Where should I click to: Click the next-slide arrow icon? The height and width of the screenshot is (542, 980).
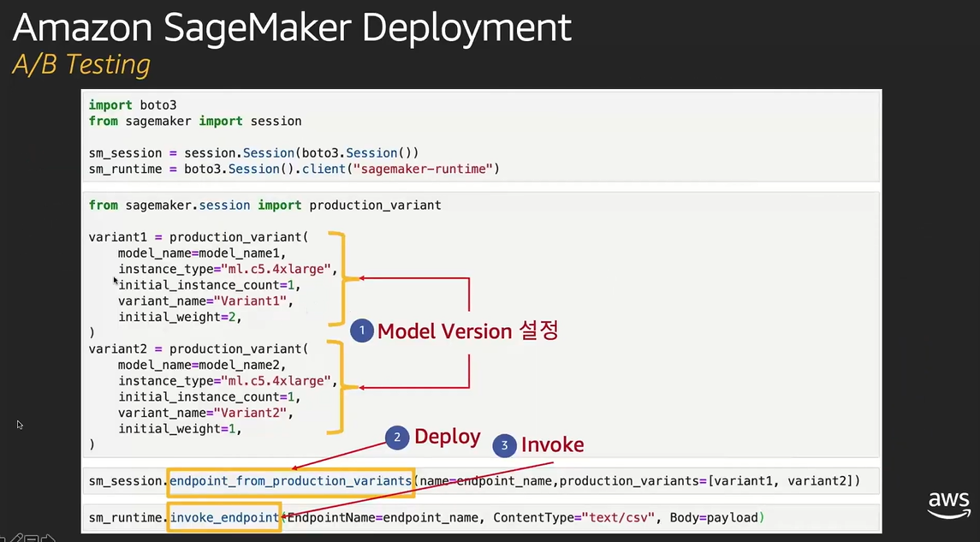[49, 538]
